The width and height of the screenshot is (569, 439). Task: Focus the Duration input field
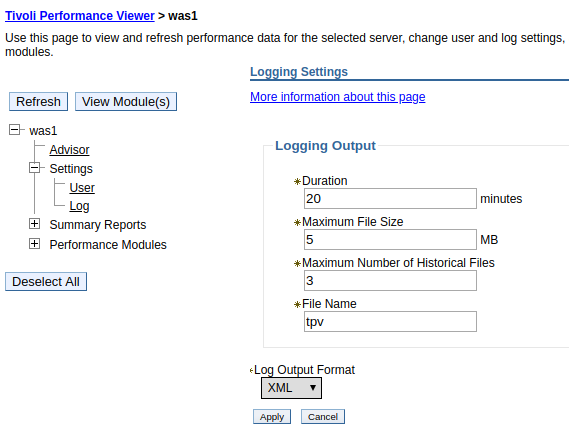(x=390, y=198)
